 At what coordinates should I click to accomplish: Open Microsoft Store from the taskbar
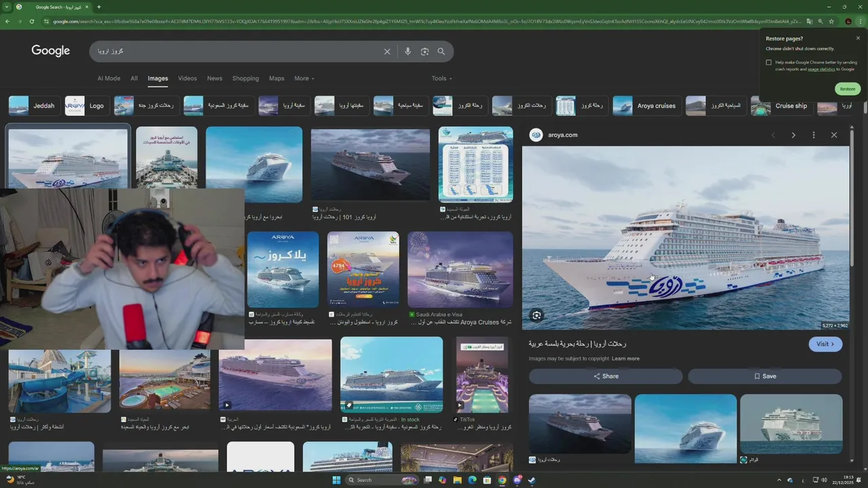pos(488,480)
